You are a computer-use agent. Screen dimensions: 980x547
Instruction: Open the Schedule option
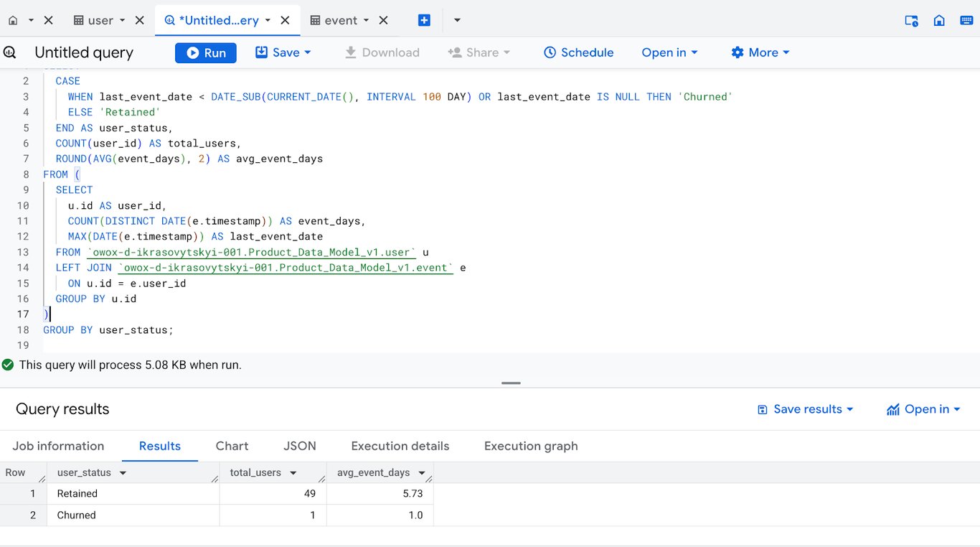(x=578, y=52)
